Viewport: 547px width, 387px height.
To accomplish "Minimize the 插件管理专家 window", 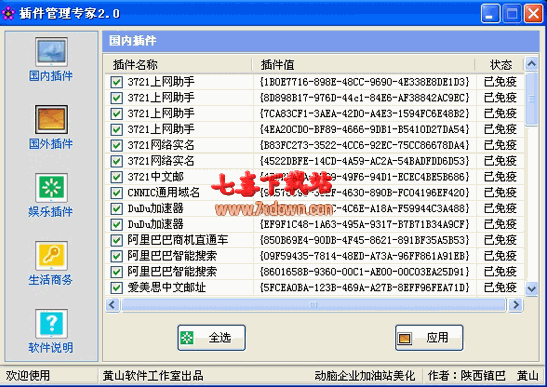I will pyautogui.click(x=490, y=14).
